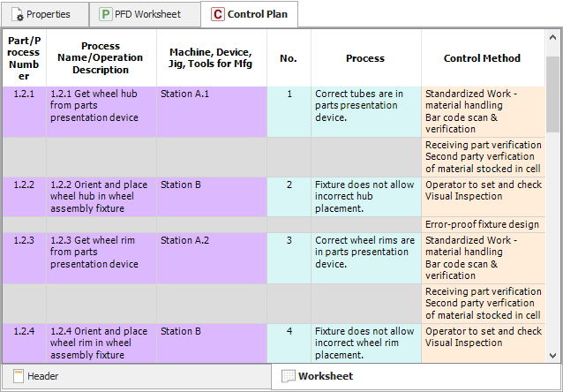Select process cell about incorrect hub placement

(365, 197)
